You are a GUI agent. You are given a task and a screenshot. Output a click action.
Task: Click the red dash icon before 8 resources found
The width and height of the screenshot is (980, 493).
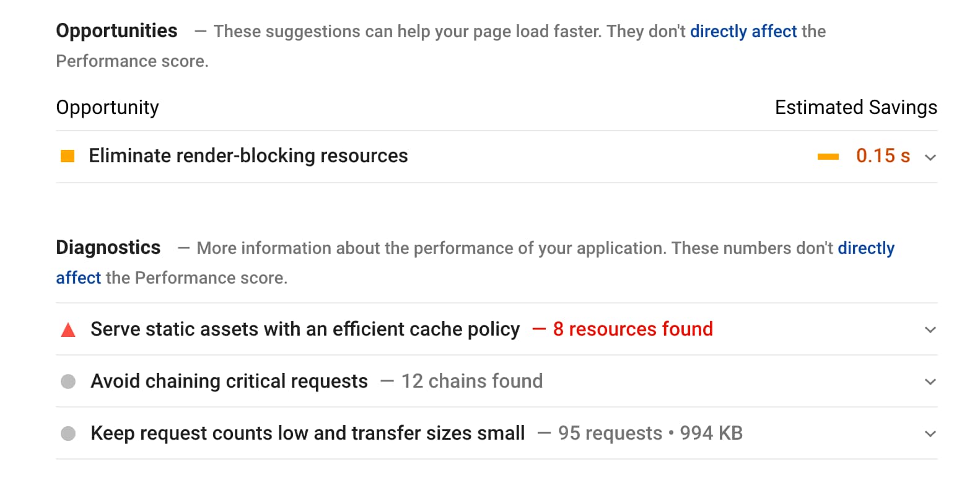[x=538, y=329]
